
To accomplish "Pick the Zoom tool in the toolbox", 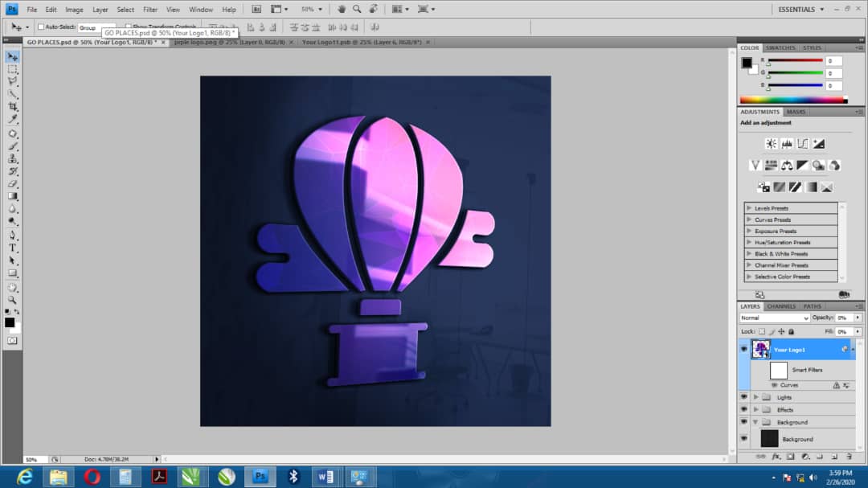I will (13, 299).
